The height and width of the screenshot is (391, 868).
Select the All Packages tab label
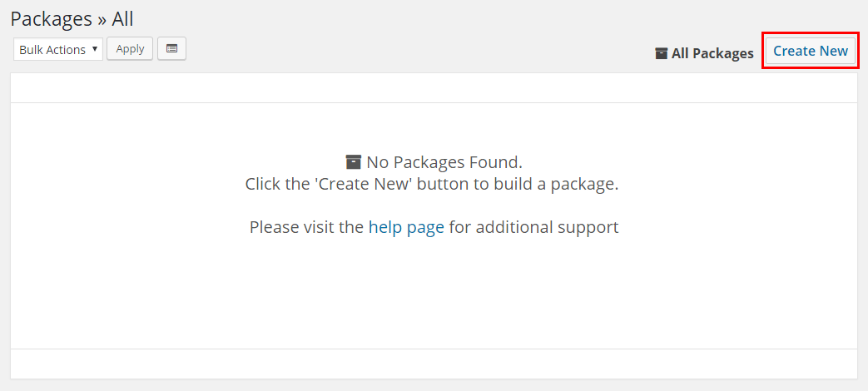tap(712, 53)
